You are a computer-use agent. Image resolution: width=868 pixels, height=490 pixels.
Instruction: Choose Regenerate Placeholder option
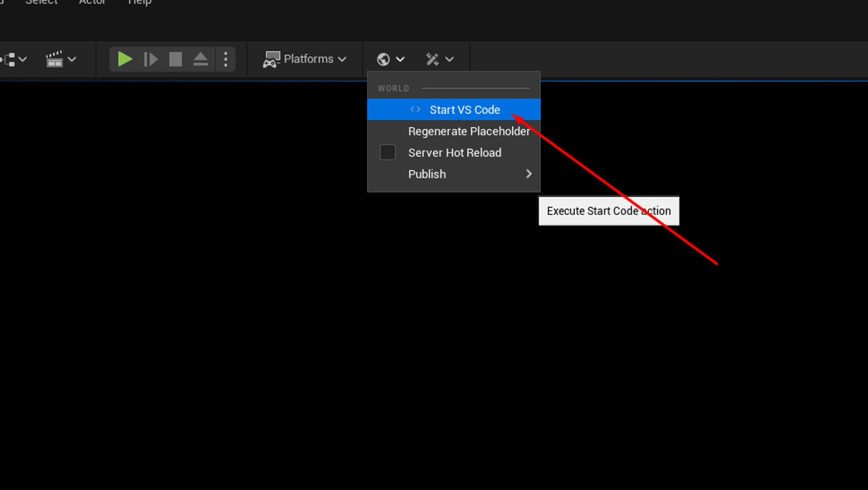point(469,131)
